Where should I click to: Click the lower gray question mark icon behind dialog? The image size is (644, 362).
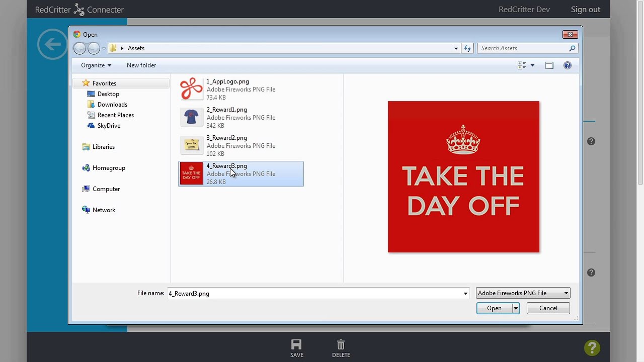point(591,273)
